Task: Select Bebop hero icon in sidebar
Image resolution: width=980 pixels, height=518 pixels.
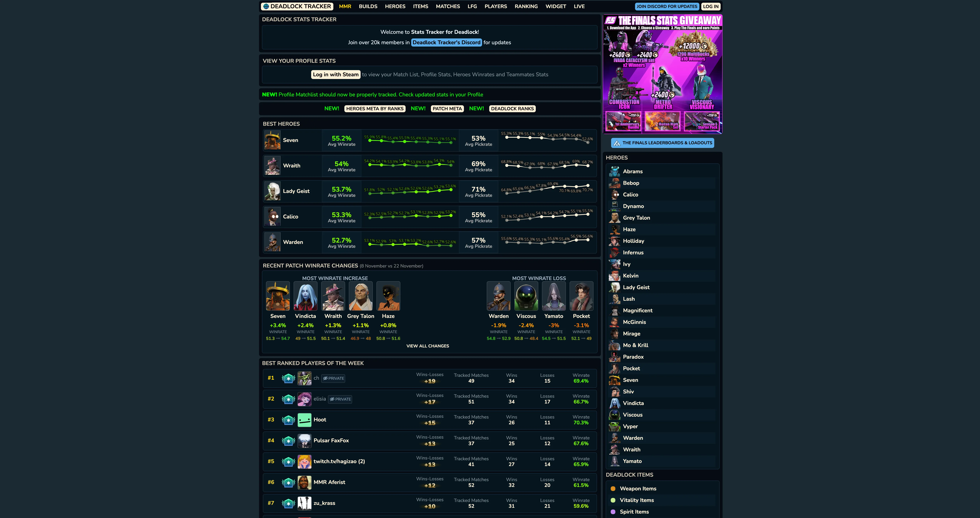Action: [614, 183]
